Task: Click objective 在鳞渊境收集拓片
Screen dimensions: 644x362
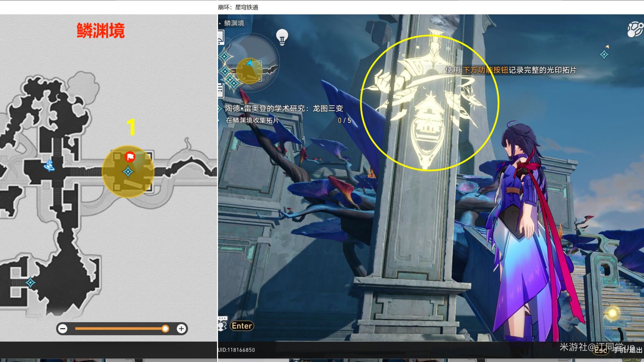Action: [x=252, y=120]
